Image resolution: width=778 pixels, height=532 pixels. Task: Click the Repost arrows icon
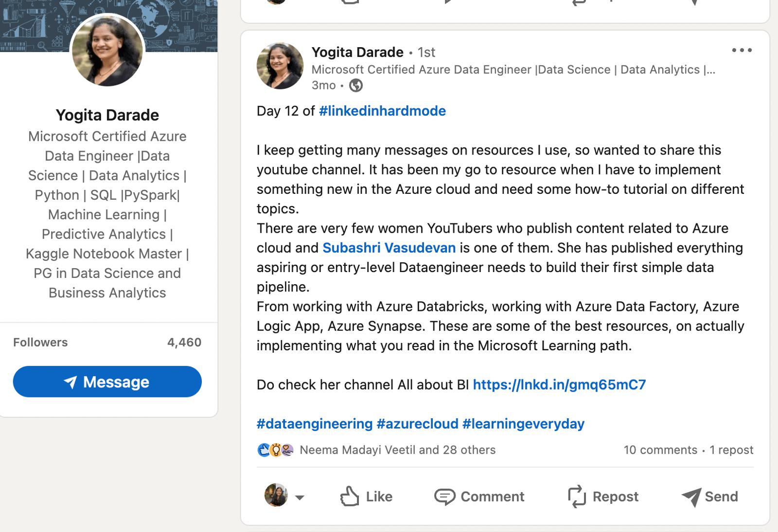(577, 497)
